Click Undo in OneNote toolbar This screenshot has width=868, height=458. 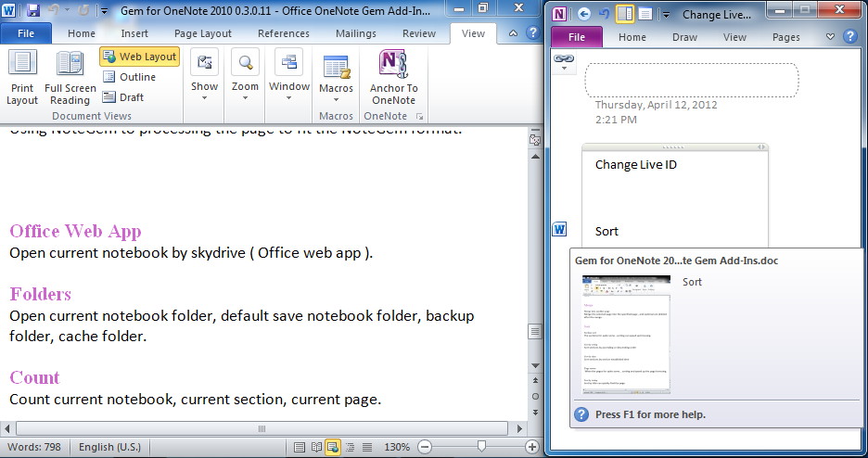604,14
